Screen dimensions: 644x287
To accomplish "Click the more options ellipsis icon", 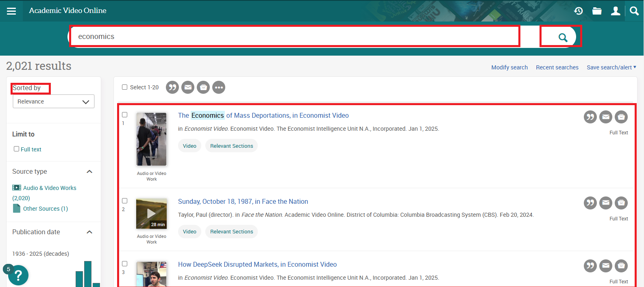I will pos(219,87).
